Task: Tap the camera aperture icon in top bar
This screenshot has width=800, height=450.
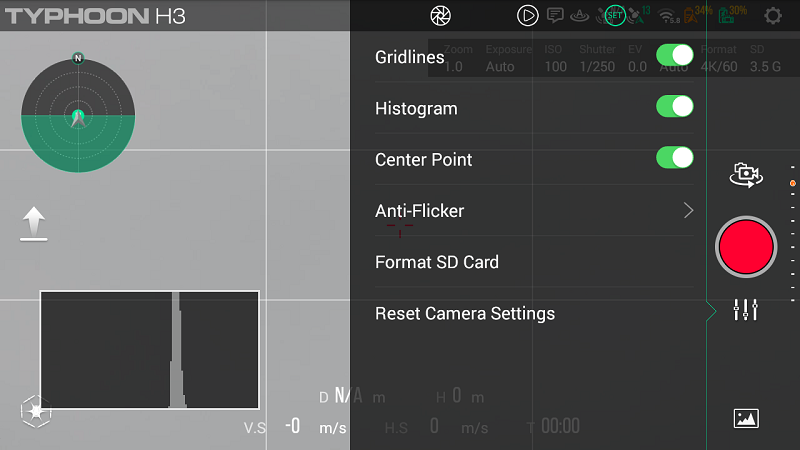Action: coord(440,15)
